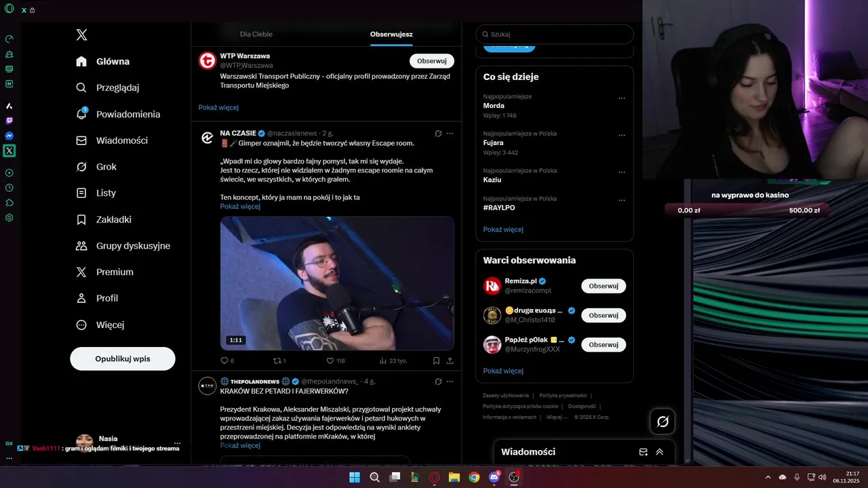Switch to the Obserwujesz tab
868x488 pixels.
pos(391,34)
